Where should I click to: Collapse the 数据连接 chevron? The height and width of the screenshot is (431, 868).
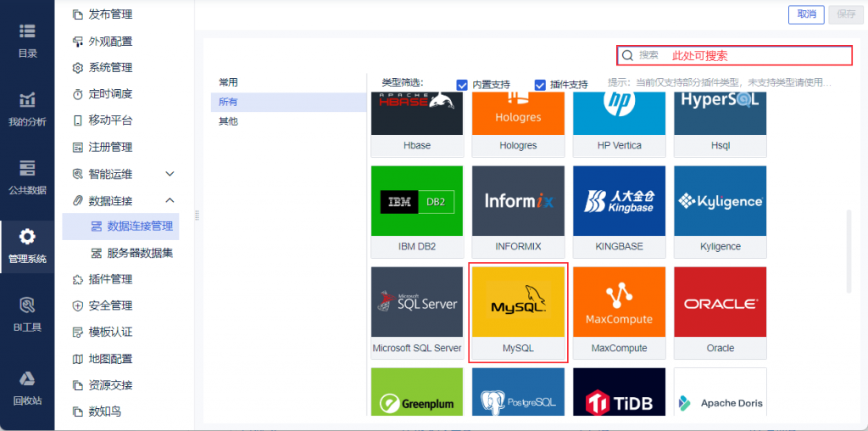[x=170, y=200]
